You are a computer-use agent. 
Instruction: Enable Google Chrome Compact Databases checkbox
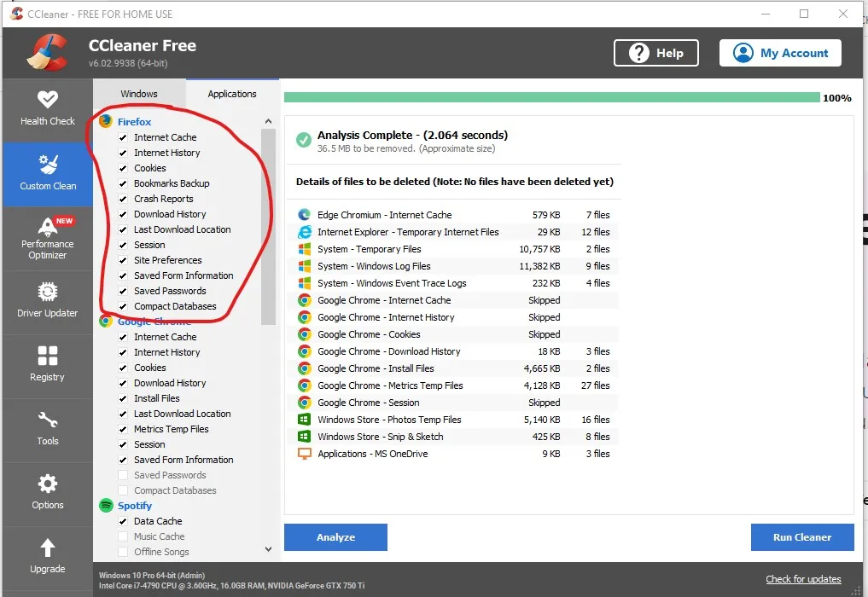point(123,491)
